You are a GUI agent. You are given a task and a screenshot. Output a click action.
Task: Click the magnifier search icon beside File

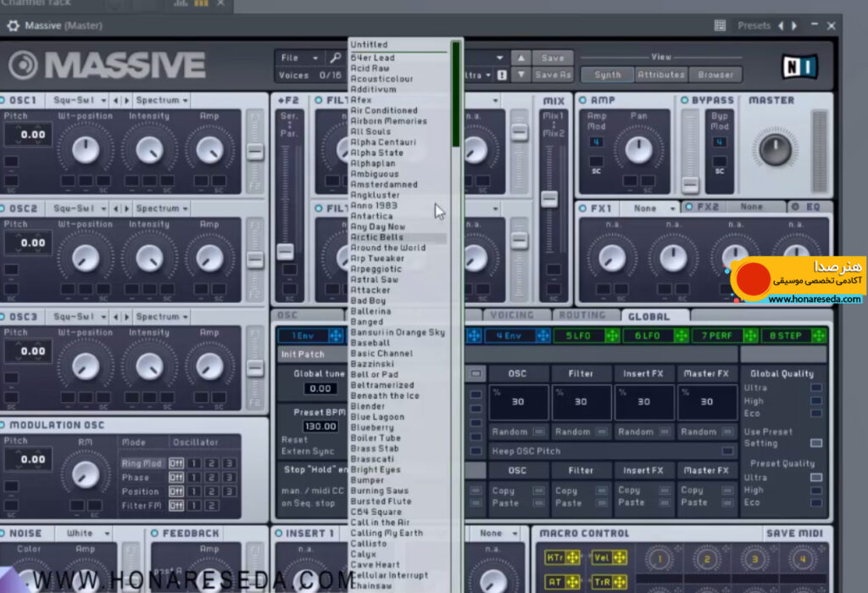[336, 58]
